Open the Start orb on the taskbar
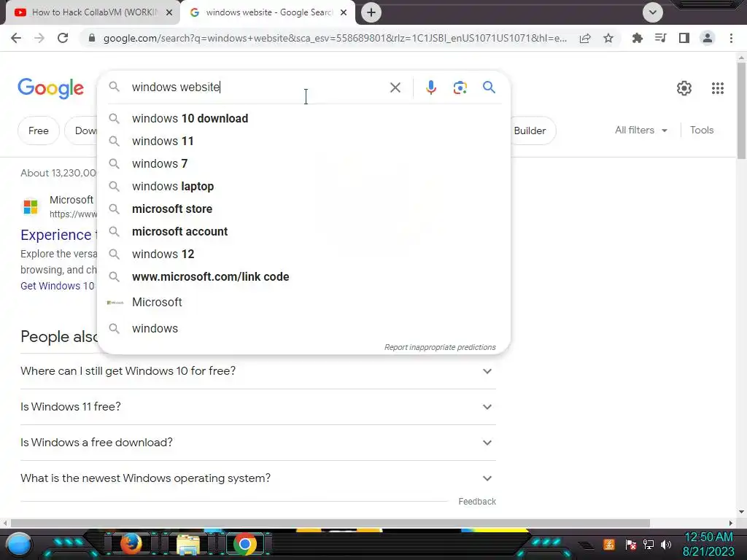This screenshot has height=560, width=747. click(18, 545)
